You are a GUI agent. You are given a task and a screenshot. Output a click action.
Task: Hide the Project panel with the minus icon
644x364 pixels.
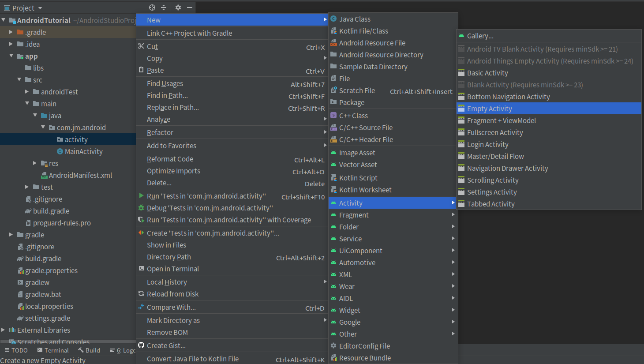tap(190, 8)
